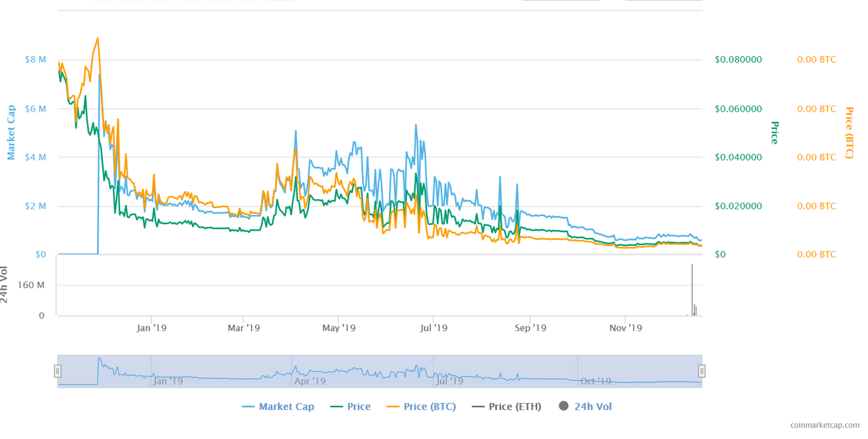Click the navigator timeline at Jan '19

(169, 381)
